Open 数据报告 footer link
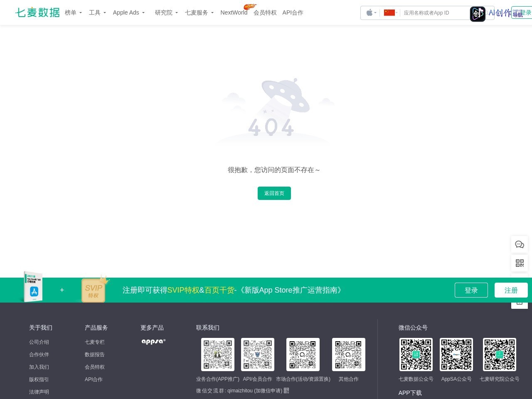 click(95, 355)
